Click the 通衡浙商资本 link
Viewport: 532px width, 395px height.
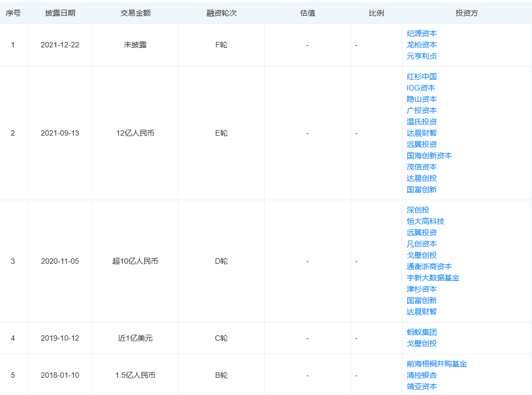[429, 267]
